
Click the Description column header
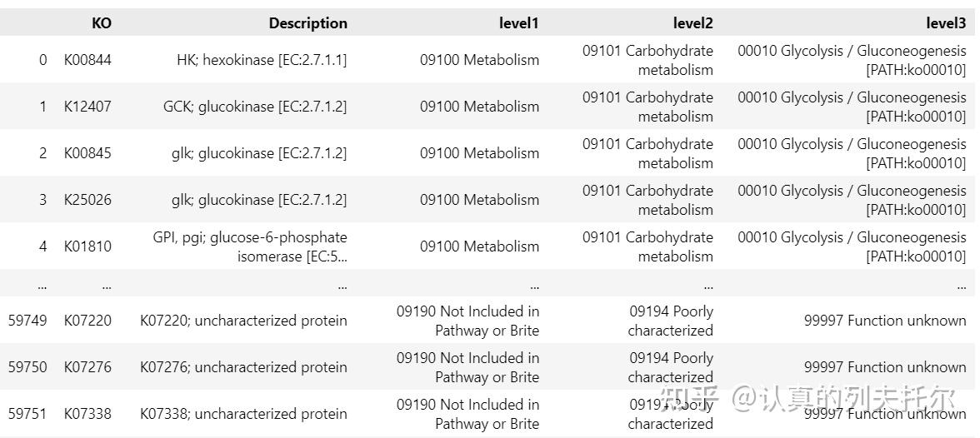[x=307, y=23]
